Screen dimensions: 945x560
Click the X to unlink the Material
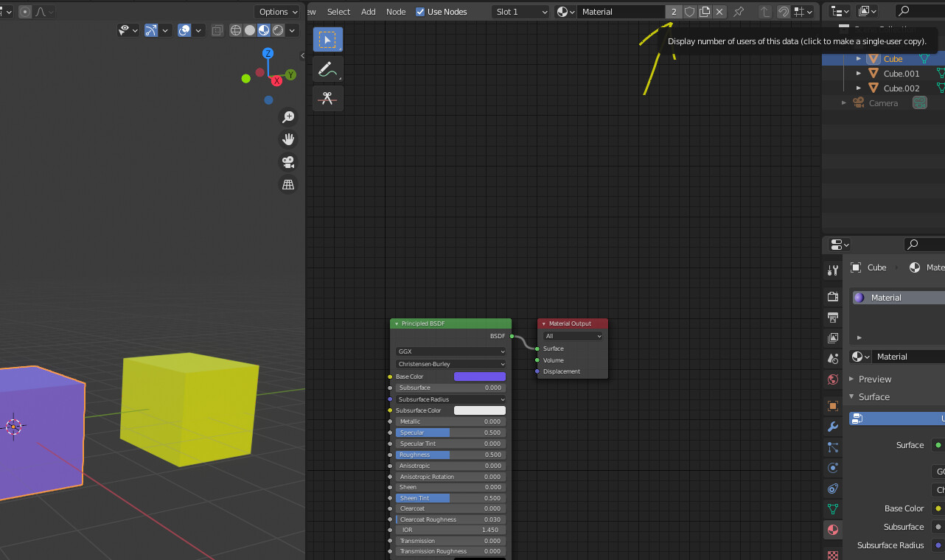[719, 12]
